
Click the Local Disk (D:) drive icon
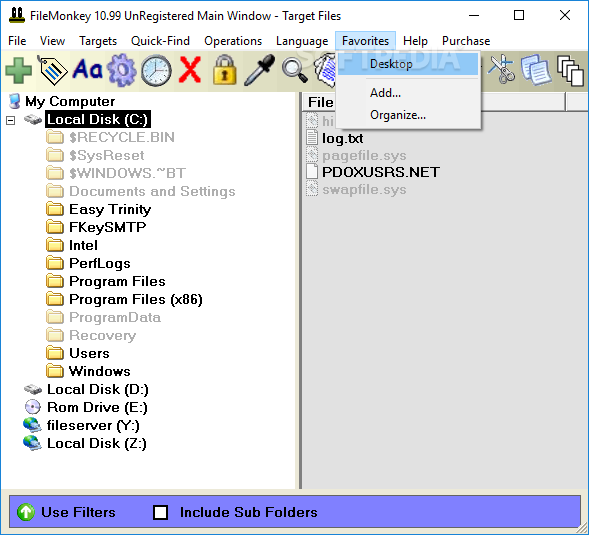coord(33,389)
